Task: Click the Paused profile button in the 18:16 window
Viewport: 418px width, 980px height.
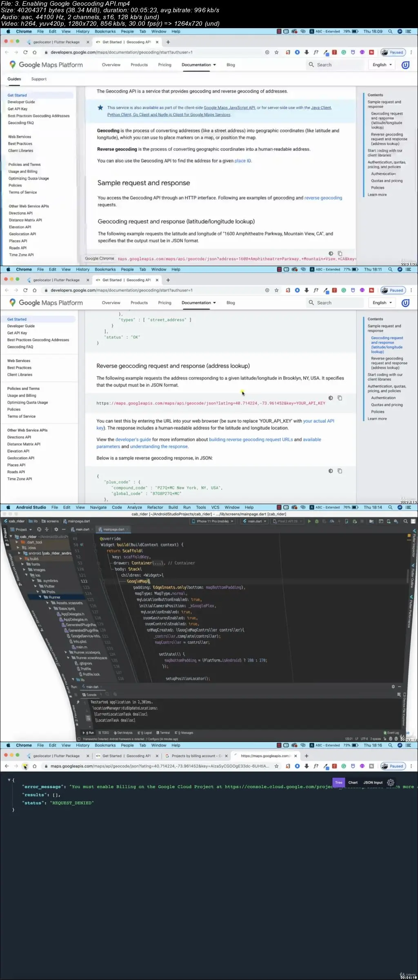Action: (x=393, y=766)
